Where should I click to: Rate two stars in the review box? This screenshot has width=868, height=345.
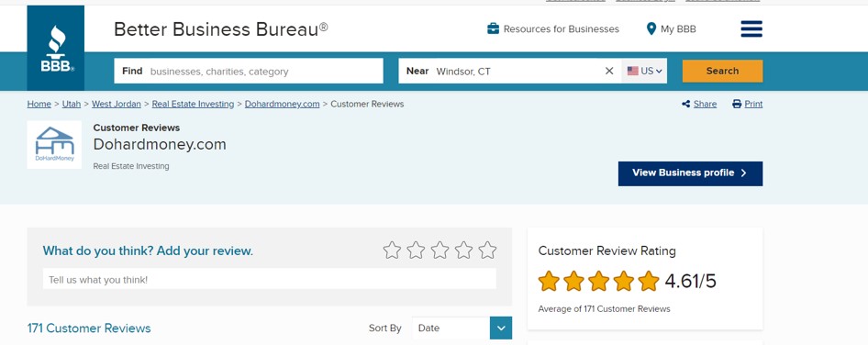pos(416,250)
